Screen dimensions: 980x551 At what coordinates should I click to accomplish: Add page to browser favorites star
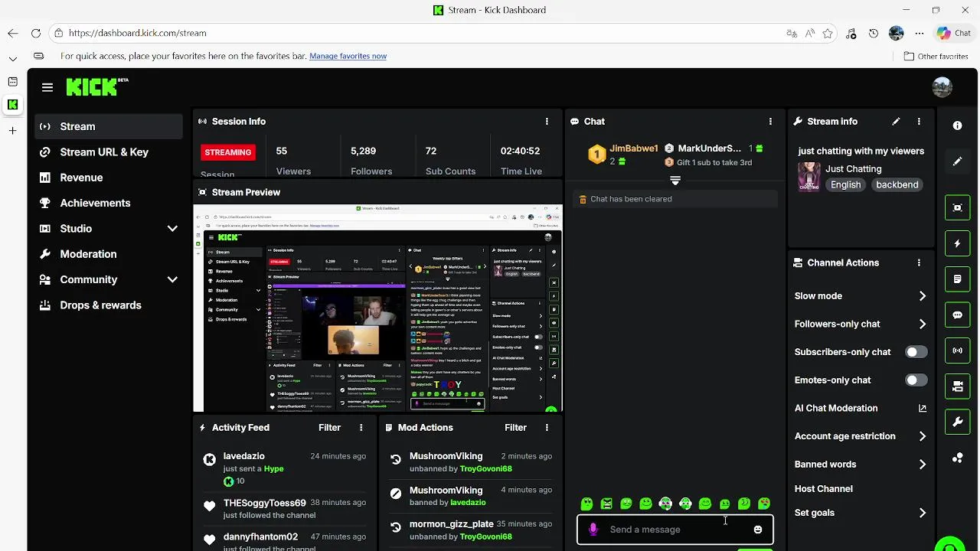click(x=828, y=33)
